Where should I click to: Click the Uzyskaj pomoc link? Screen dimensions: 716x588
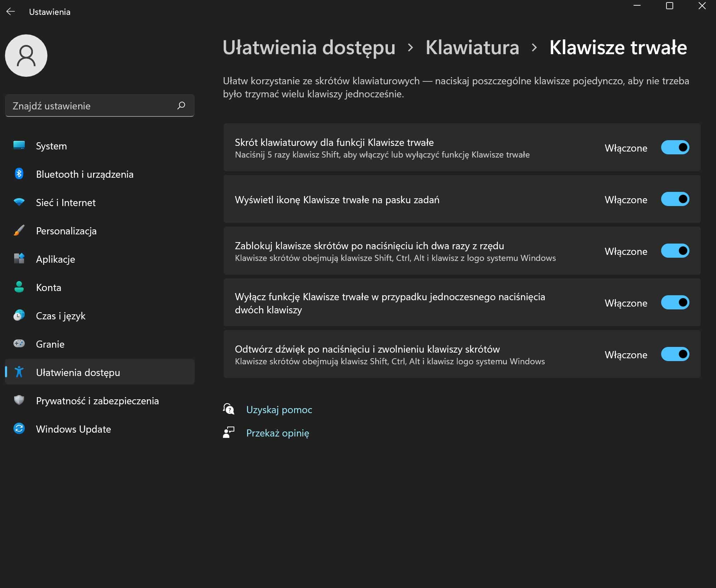279,410
